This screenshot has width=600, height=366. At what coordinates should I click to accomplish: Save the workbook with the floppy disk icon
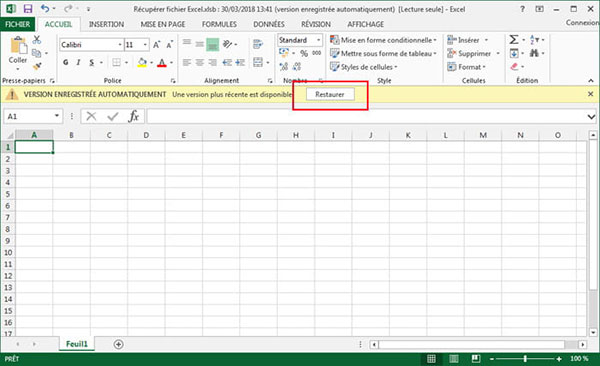[x=28, y=9]
